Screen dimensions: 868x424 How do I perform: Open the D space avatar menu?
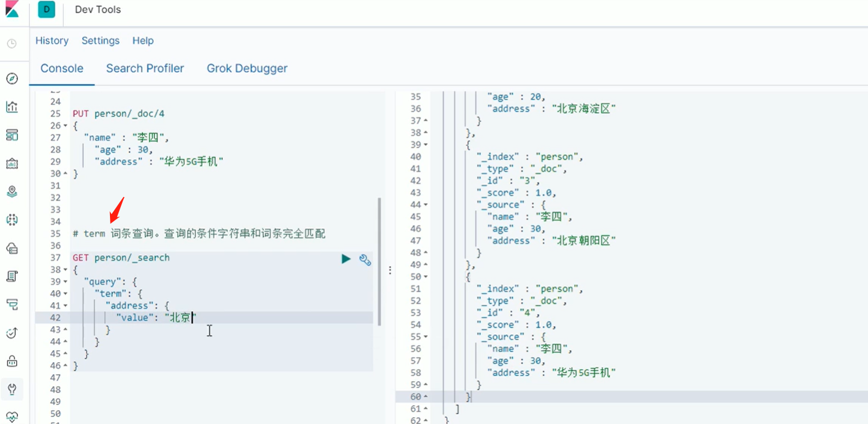point(46,10)
